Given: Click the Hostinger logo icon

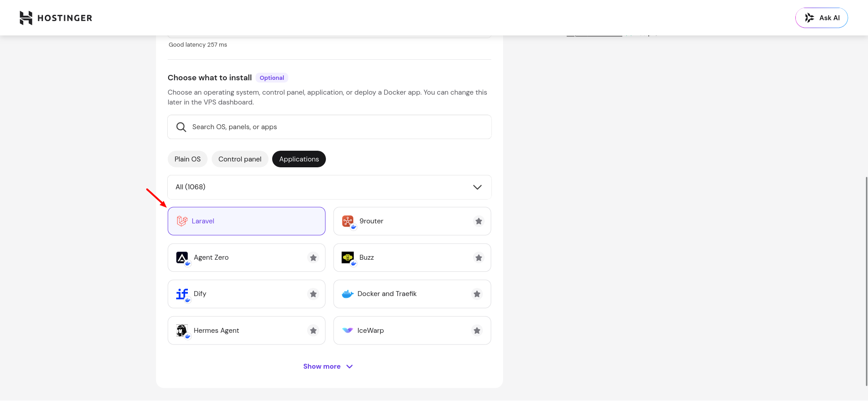Looking at the screenshot, I should pyautogui.click(x=26, y=18).
